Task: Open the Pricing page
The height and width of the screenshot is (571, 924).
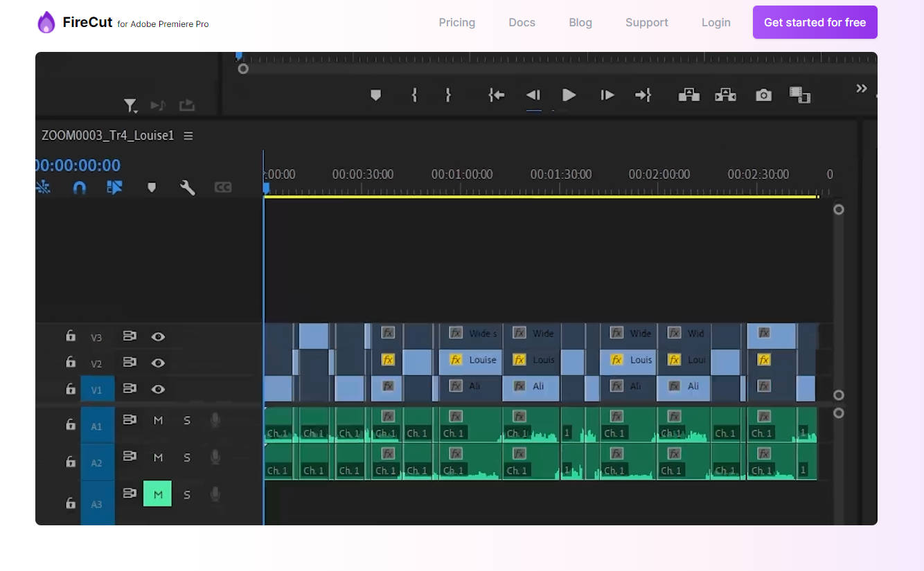Action: 456,22
